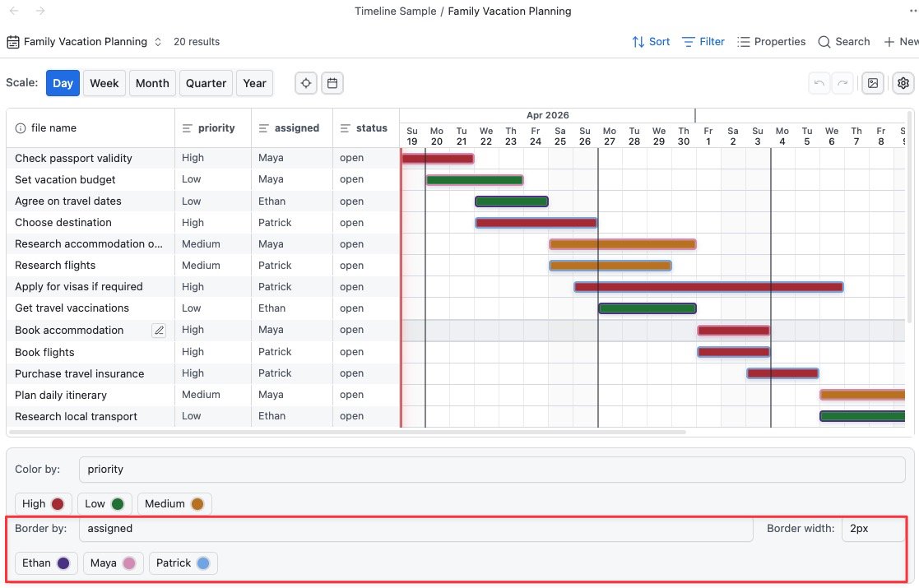Open the Border by assigned dropdown

(416, 529)
